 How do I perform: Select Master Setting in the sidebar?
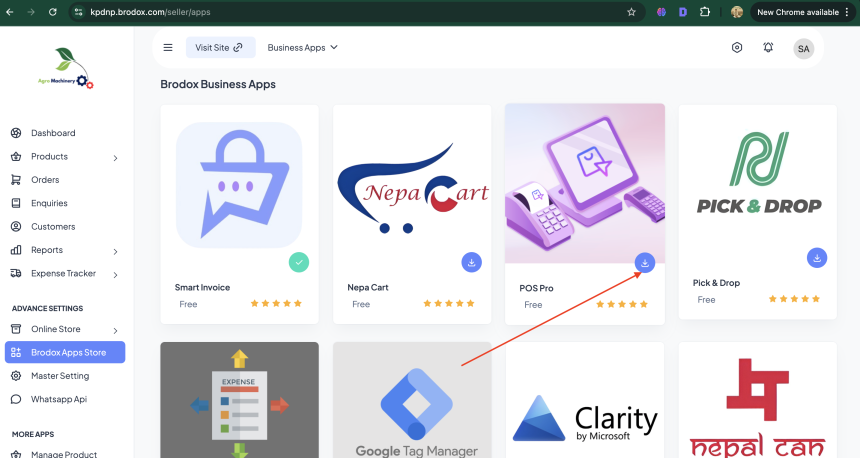[59, 376]
